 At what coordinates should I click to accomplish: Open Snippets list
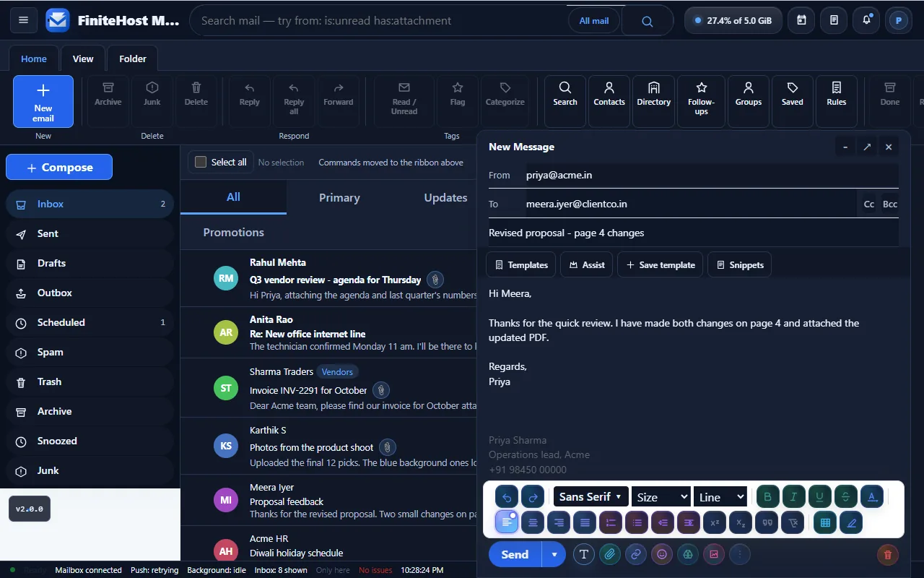point(739,265)
